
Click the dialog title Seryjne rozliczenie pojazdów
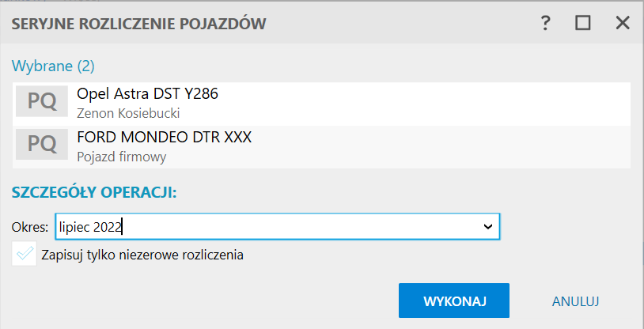(x=138, y=24)
